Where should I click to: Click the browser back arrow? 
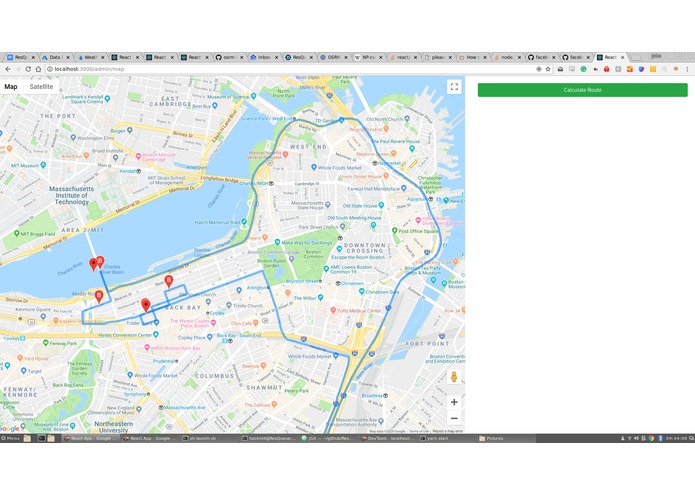tap(8, 69)
